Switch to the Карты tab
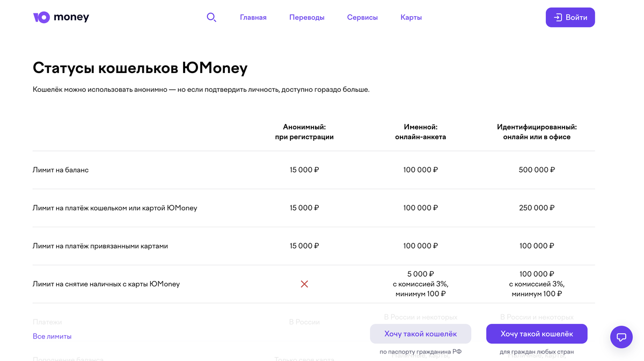Viewport: 644px width, 361px height. (411, 17)
